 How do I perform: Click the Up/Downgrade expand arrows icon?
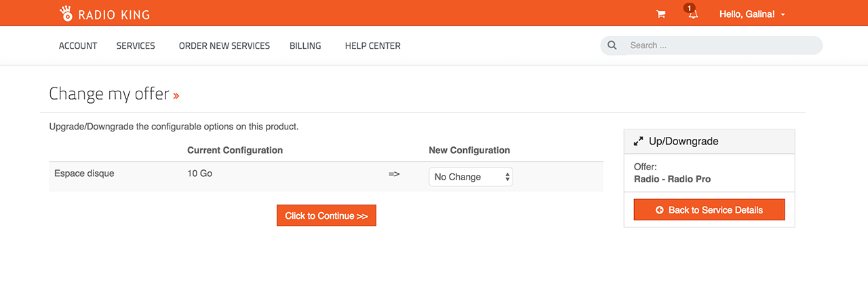[638, 142]
